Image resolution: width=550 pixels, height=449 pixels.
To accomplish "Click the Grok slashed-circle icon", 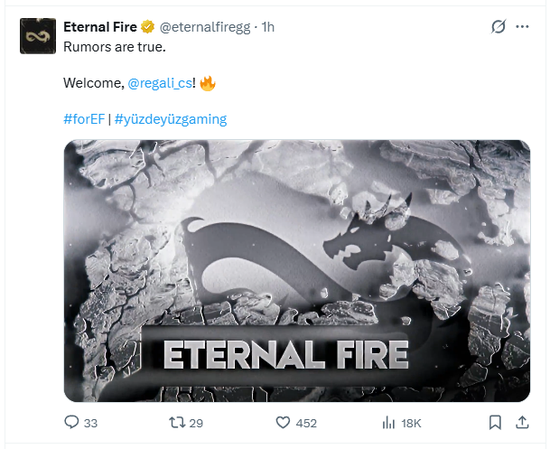I will [x=498, y=27].
